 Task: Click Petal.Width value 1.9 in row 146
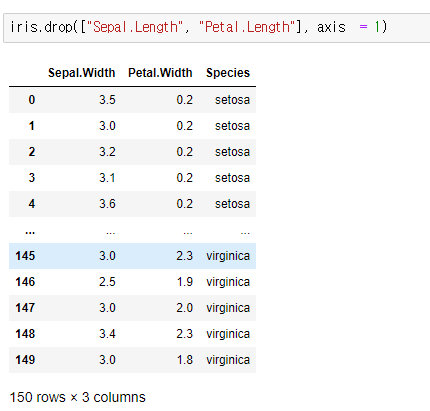coord(185,282)
